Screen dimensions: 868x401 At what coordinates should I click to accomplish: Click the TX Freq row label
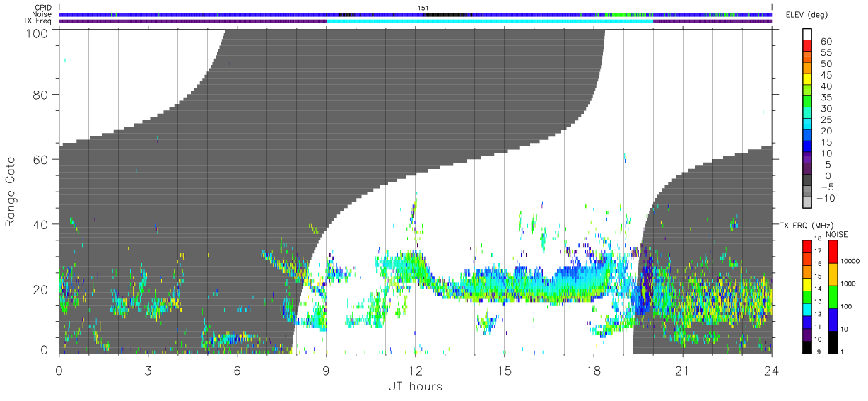(x=37, y=21)
